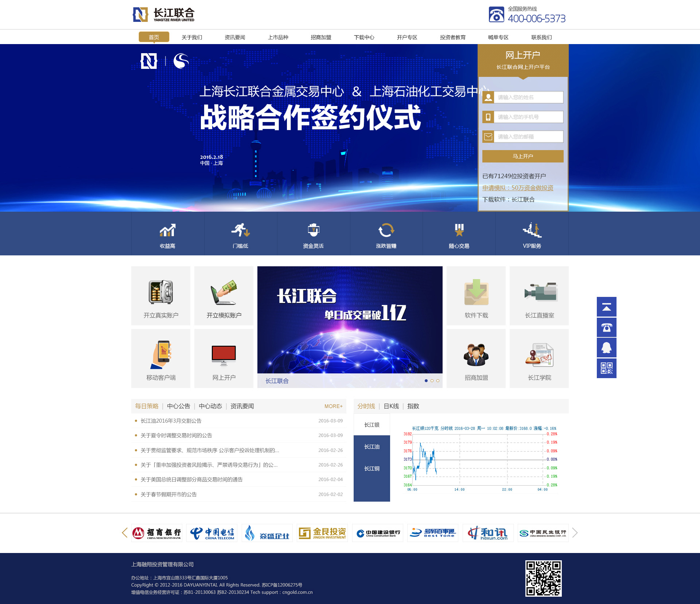Select the 资金灵活 feature icon
Image resolution: width=700 pixels, height=604 pixels.
[x=314, y=230]
